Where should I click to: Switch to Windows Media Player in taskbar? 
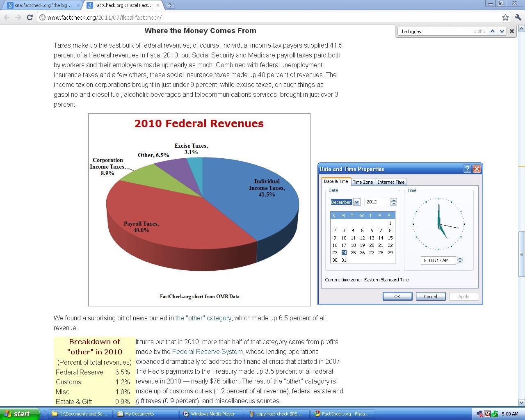tap(211, 414)
